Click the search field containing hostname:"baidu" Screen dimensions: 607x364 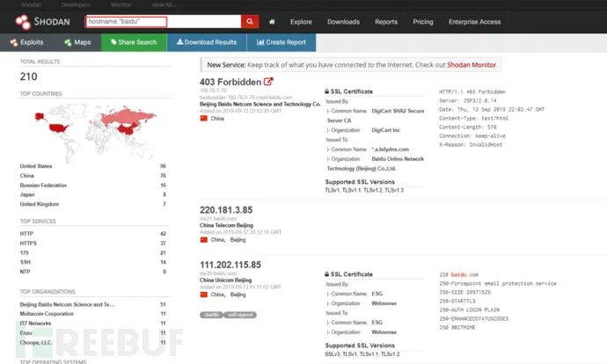[x=163, y=22]
